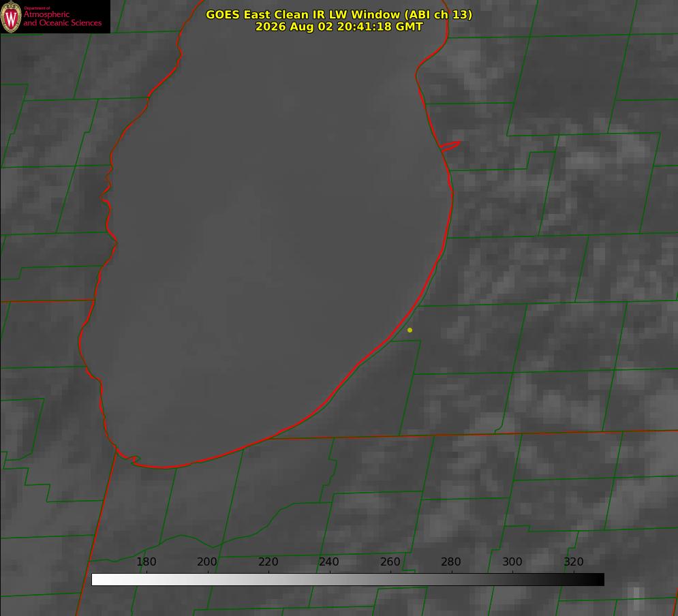The image size is (678, 616).
Task: Click the 'Atmospheric and Oceanic Sciences' text
Action: click(x=62, y=18)
